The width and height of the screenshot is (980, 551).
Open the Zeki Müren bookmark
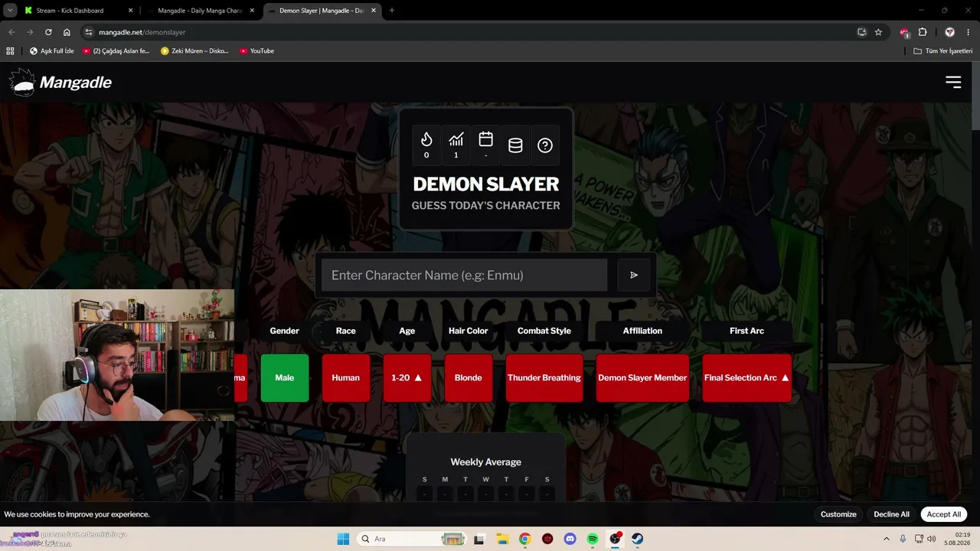tap(195, 51)
